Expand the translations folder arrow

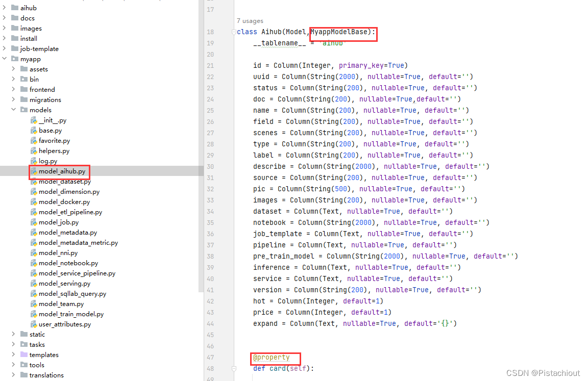(x=13, y=375)
